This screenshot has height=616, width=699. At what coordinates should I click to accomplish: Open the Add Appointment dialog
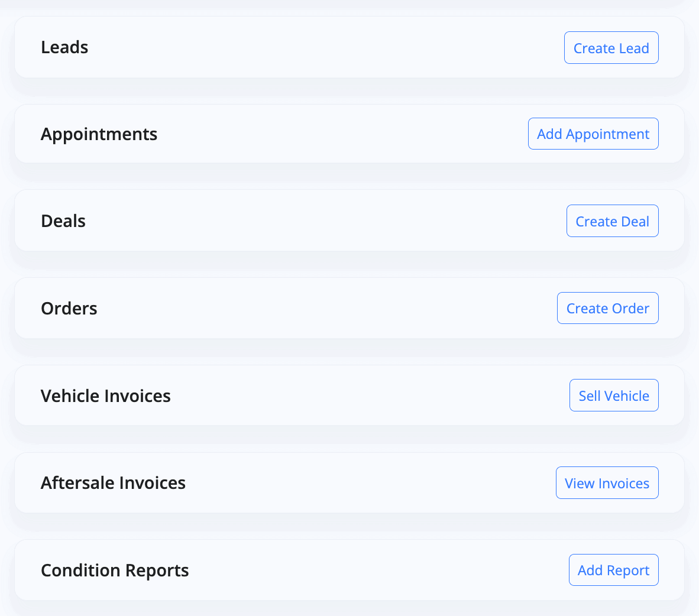click(593, 134)
